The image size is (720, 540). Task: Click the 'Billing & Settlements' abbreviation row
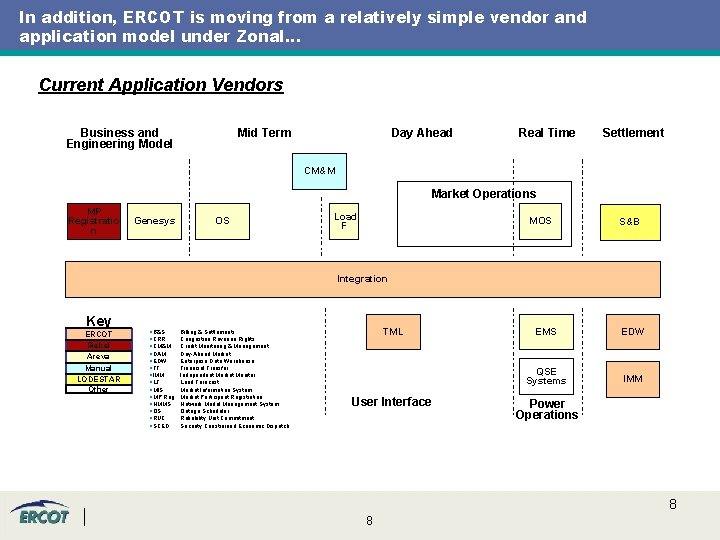pyautogui.click(x=192, y=332)
